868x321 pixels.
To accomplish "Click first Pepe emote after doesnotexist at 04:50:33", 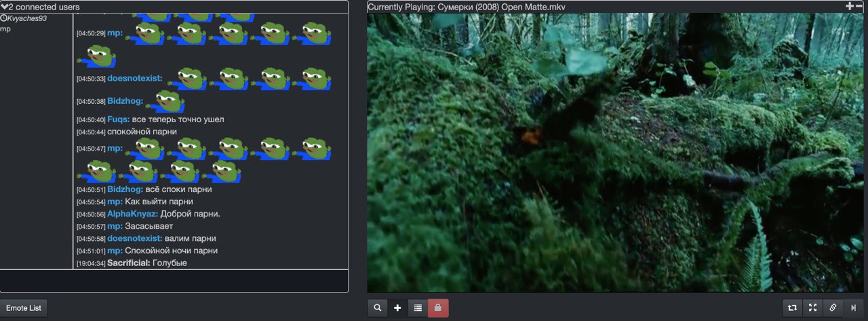I will (x=186, y=78).
